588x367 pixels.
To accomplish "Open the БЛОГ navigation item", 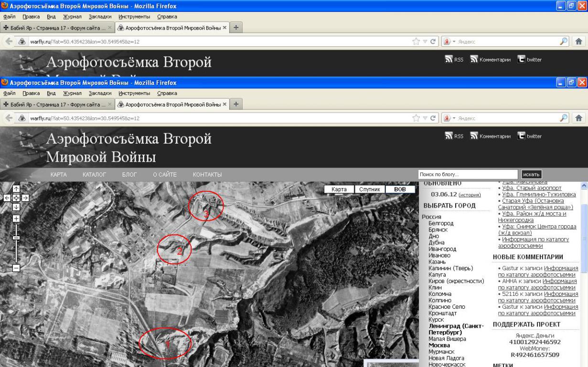I will [x=130, y=175].
